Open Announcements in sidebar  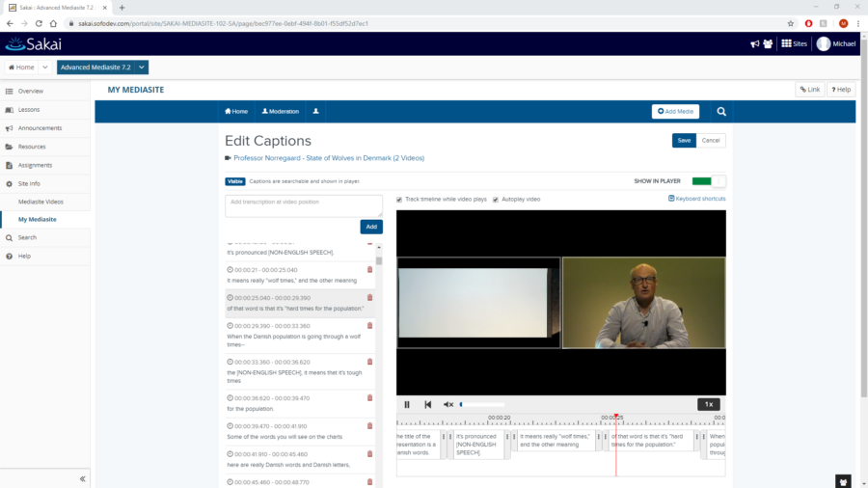45,128
